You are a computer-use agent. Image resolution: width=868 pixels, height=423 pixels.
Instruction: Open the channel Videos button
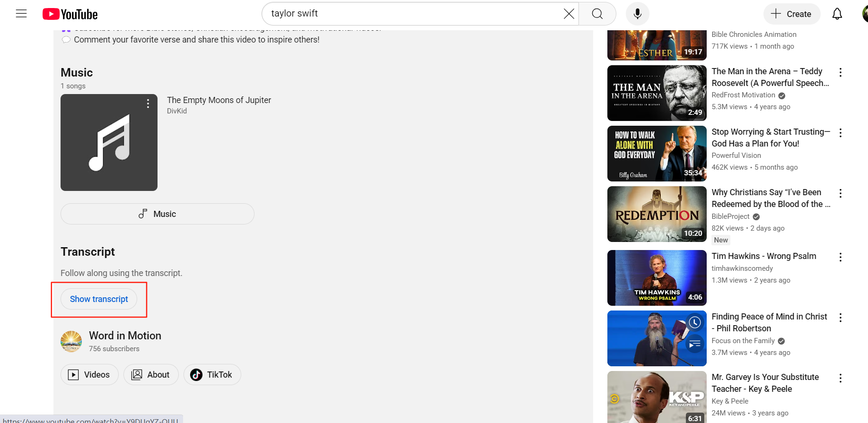click(89, 375)
